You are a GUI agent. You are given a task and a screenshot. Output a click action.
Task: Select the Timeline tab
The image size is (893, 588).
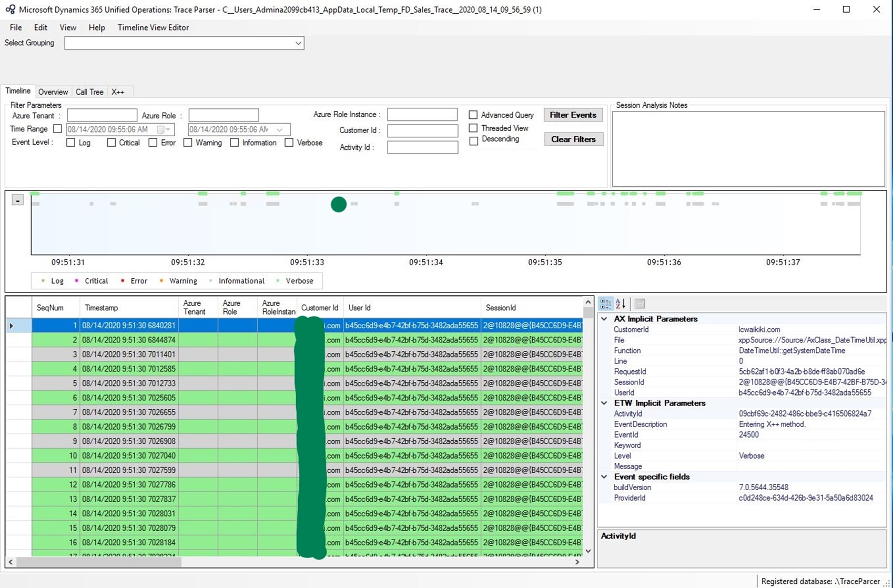click(x=18, y=91)
